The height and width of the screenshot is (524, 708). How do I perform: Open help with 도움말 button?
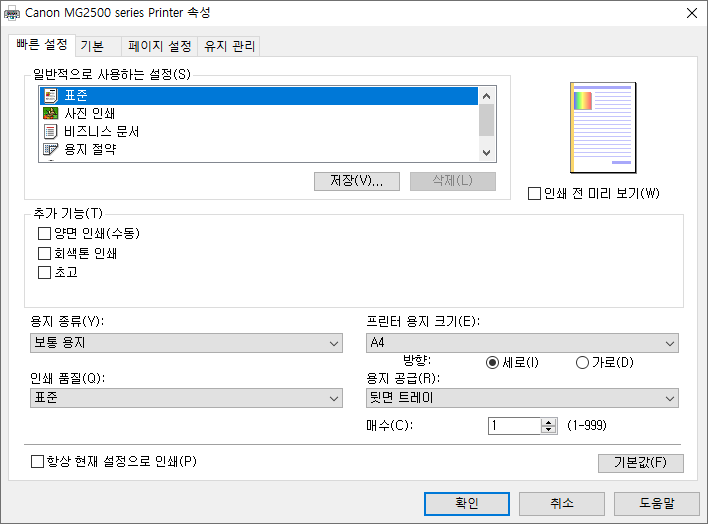tap(657, 504)
